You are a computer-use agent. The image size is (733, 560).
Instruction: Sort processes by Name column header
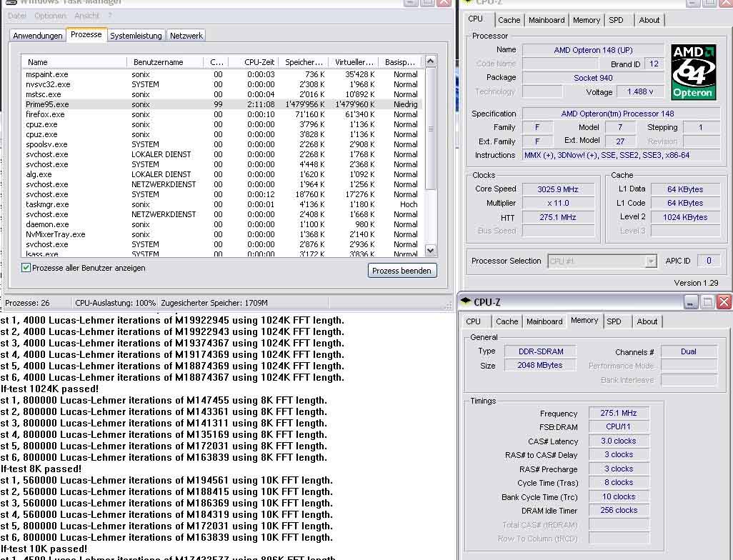(74, 62)
